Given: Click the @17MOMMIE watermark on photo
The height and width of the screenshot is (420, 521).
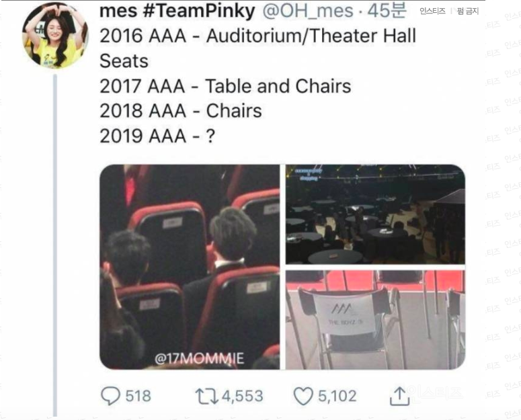Looking at the screenshot, I should point(200,359).
